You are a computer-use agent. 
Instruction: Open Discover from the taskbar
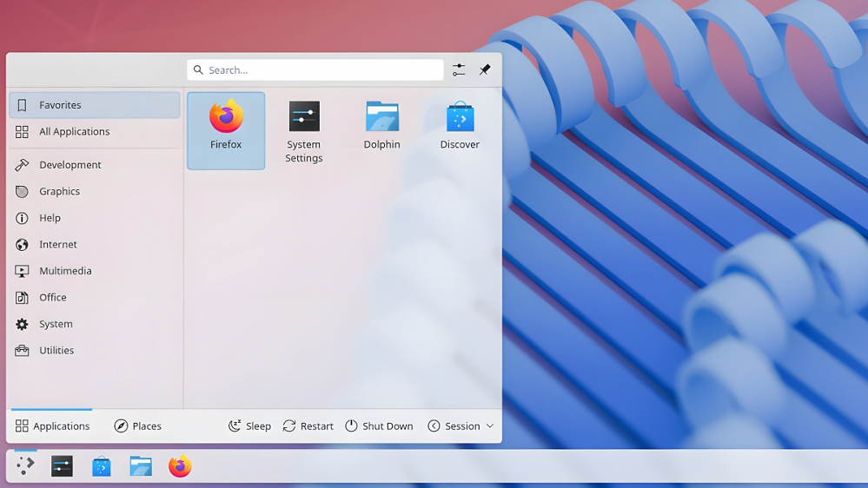tap(102, 466)
